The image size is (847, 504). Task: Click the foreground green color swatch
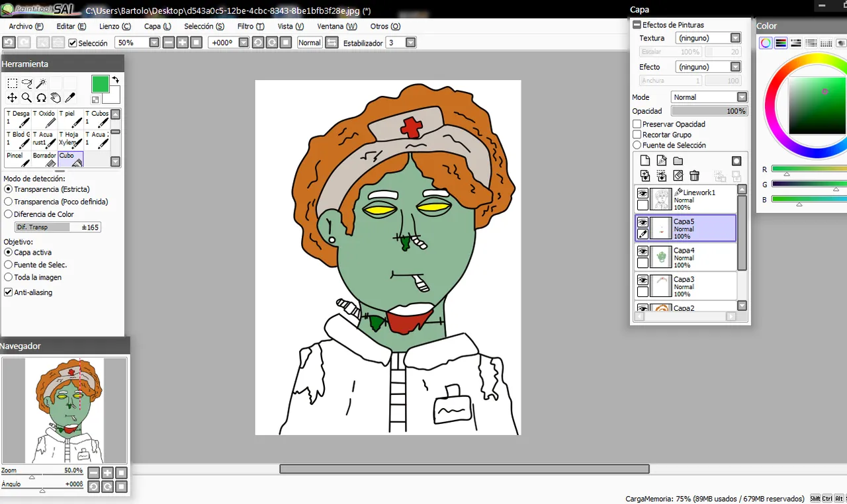click(100, 84)
